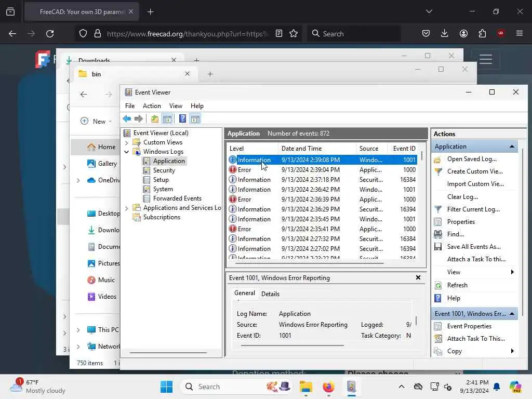Screen dimensions: 532x399
Task: Sort events by Source column
Action: click(371, 148)
